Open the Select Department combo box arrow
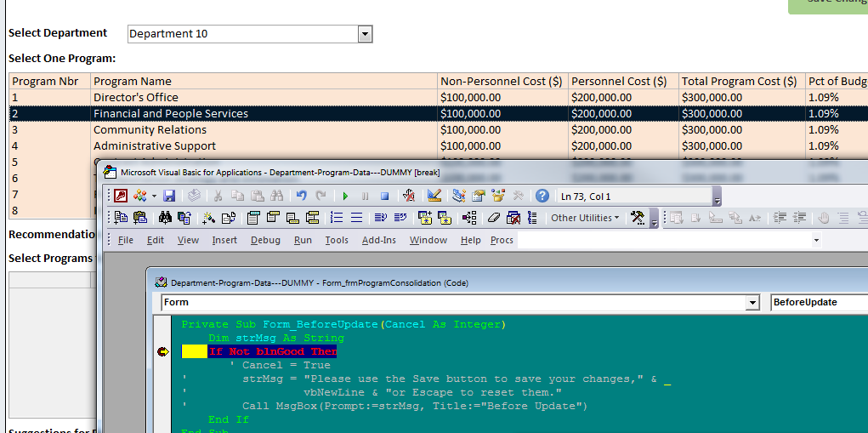The height and width of the screenshot is (433, 868). click(x=365, y=34)
